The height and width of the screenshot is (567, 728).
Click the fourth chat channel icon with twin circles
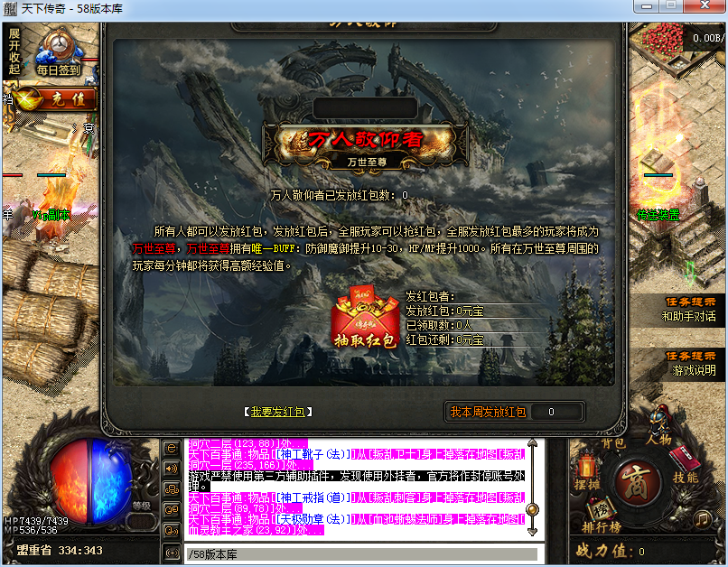click(172, 509)
